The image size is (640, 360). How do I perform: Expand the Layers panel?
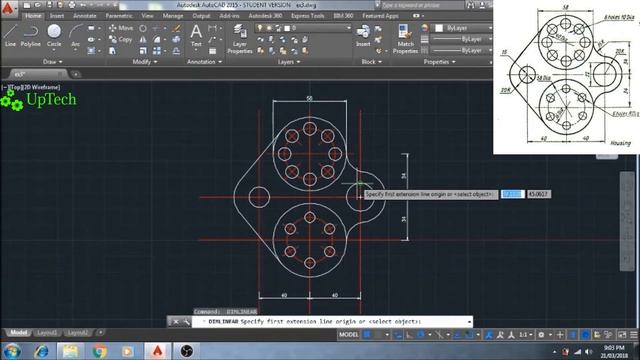289,62
